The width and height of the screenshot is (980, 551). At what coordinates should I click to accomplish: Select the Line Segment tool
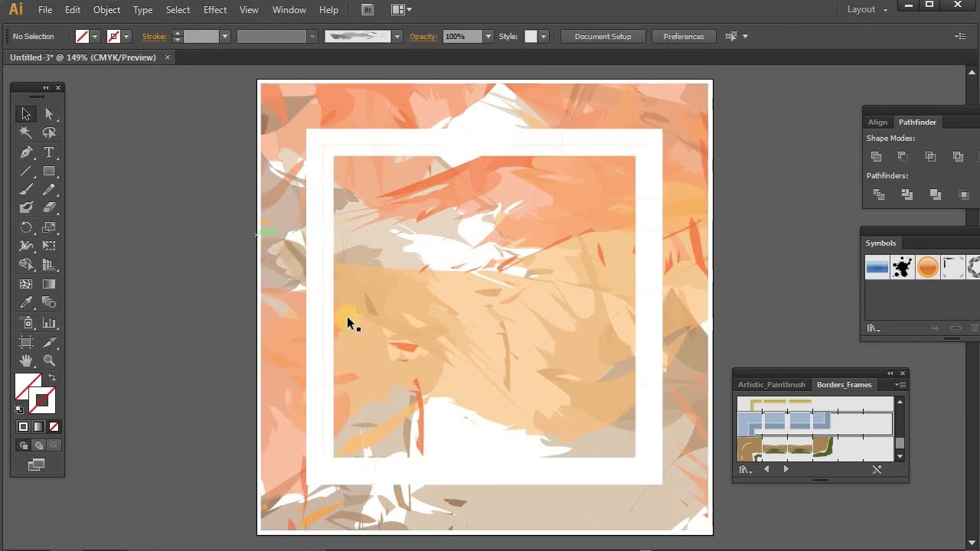point(25,171)
